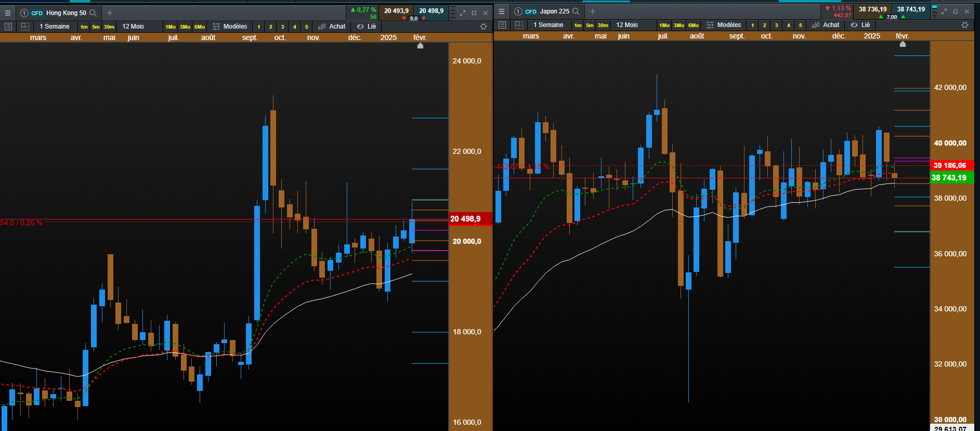Toggle Lié link eye in Hong Kong 50

click(360, 27)
